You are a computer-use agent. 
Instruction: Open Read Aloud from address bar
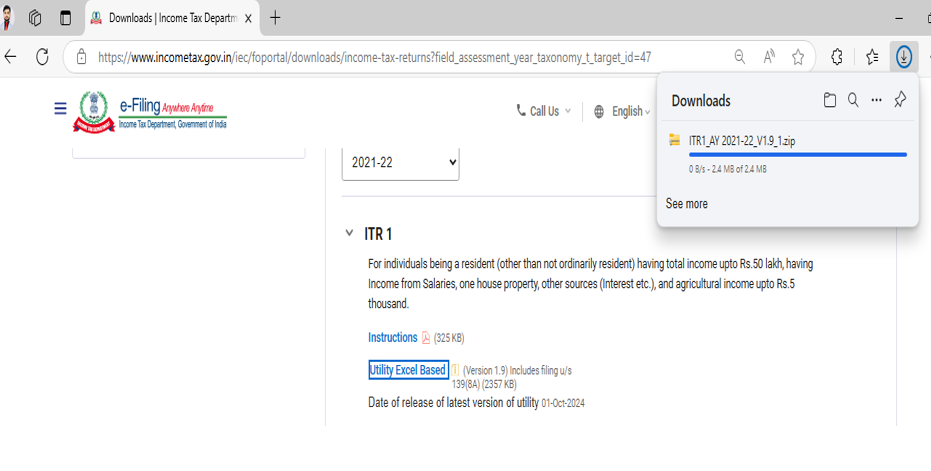click(769, 57)
